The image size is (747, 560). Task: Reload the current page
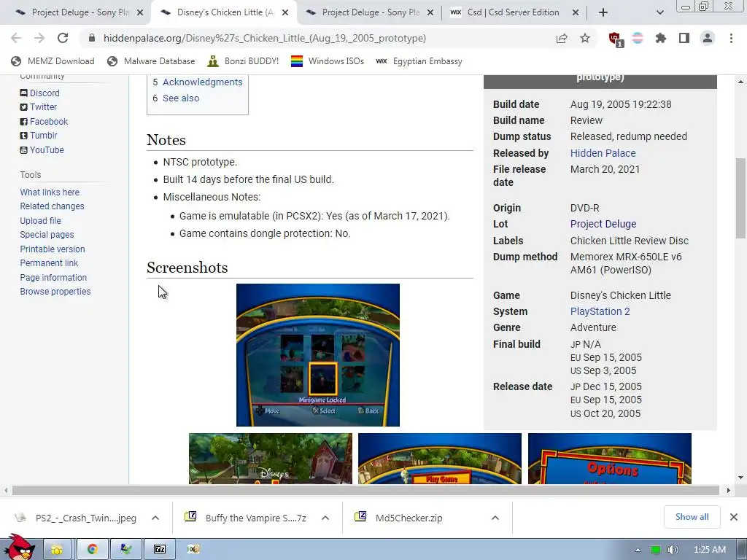(63, 38)
